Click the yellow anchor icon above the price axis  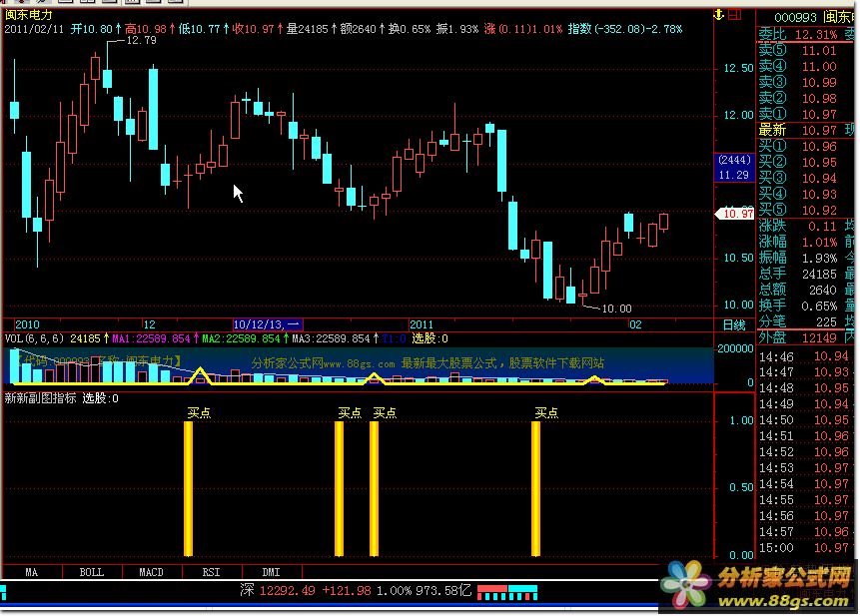(718, 15)
